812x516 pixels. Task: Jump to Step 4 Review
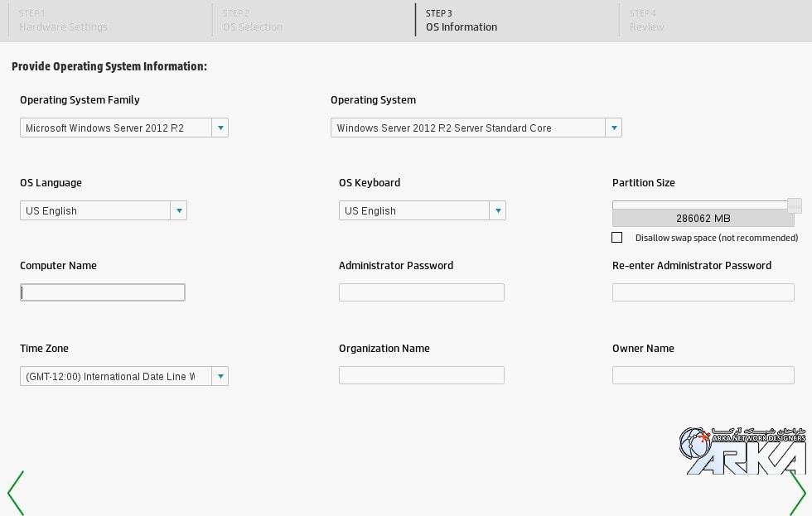pos(647,20)
